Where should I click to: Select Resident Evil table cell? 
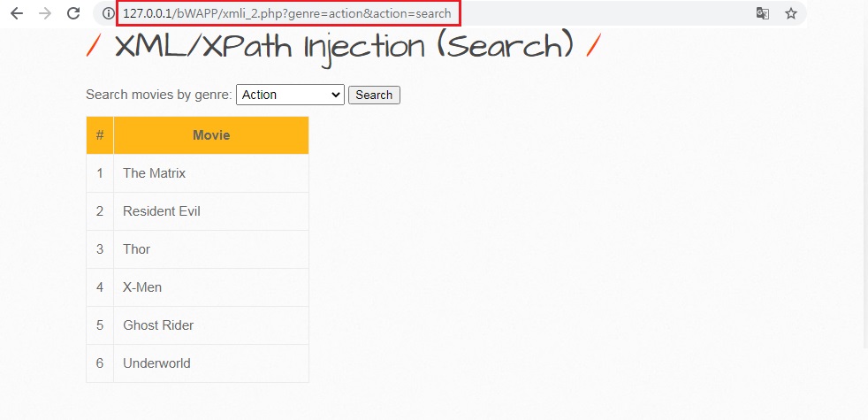pos(211,211)
